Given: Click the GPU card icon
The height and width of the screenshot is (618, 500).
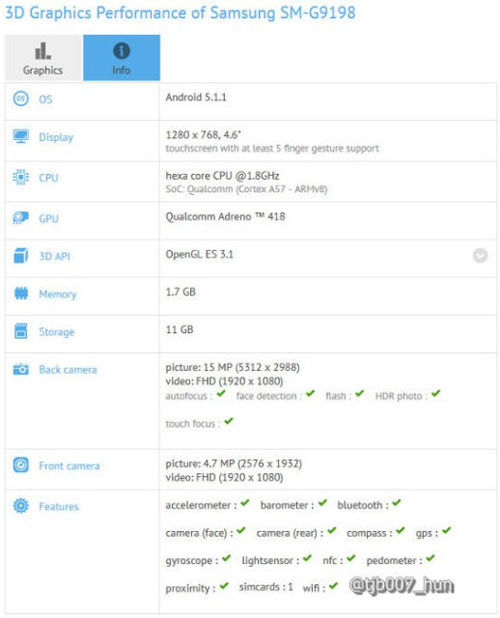Looking at the screenshot, I should tap(20, 218).
